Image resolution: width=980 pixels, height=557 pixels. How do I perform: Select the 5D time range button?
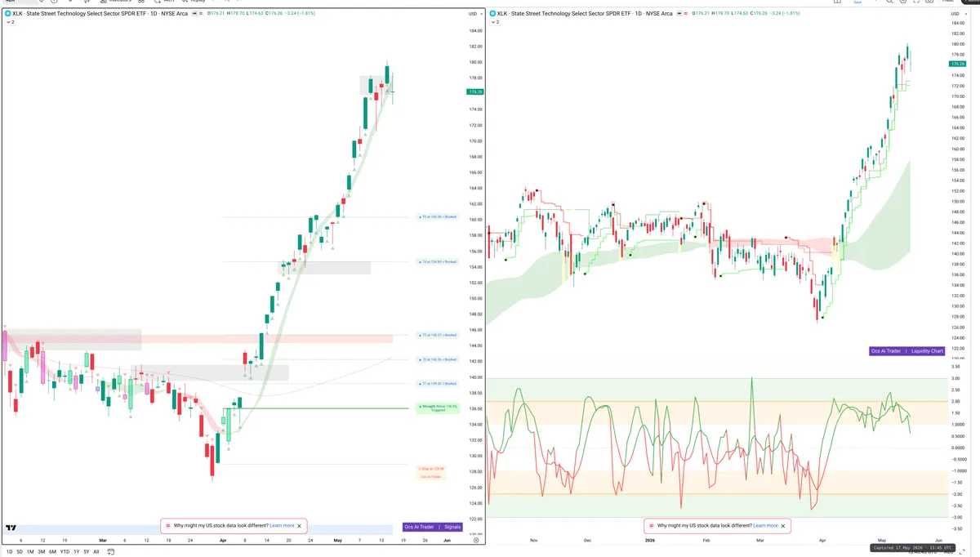[20, 552]
